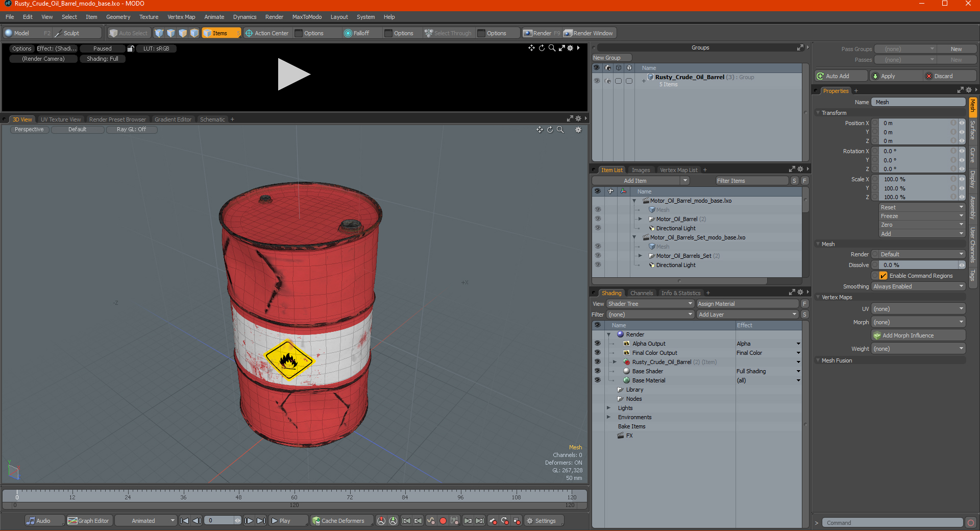The image size is (980, 531).
Task: Open Mesh Render Default dropdown
Action: coord(921,254)
